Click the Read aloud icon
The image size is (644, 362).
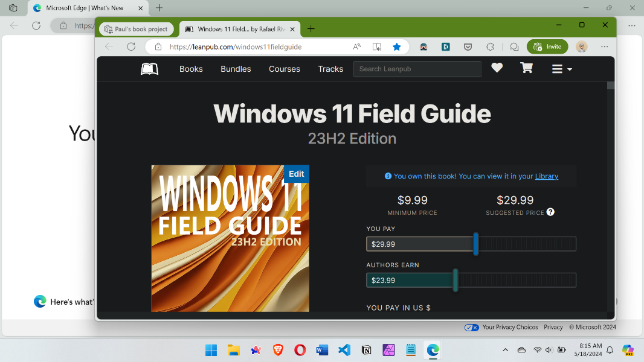357,46
